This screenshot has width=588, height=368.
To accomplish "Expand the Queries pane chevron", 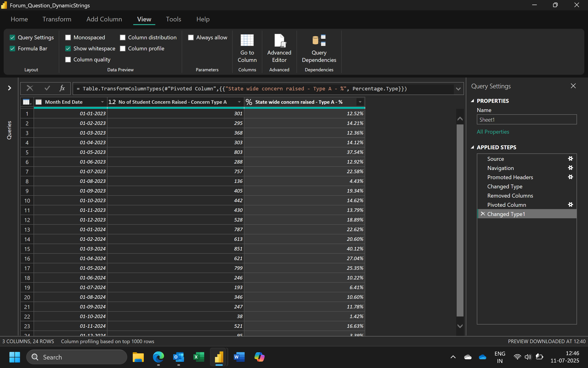I will pos(9,88).
